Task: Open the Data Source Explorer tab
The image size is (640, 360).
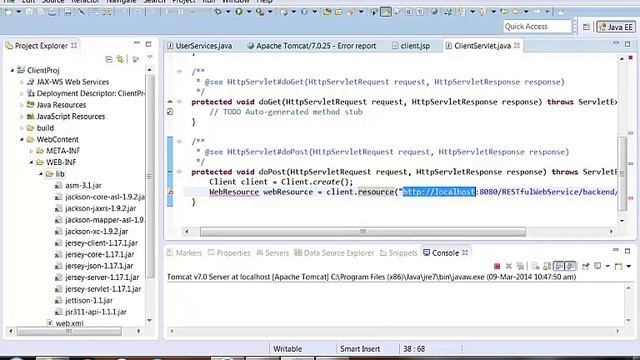Action: click(334, 253)
